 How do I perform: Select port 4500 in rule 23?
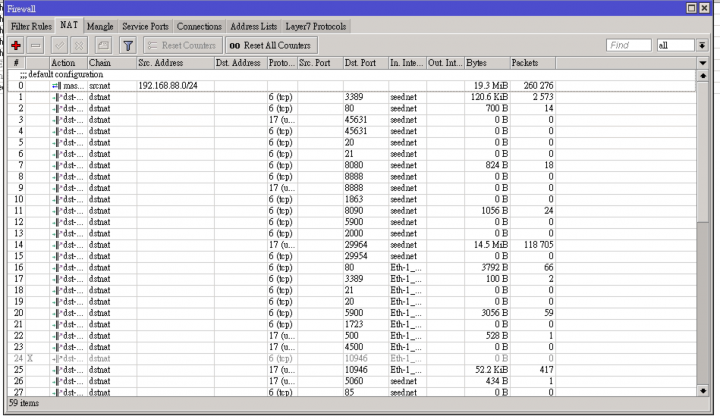(354, 347)
